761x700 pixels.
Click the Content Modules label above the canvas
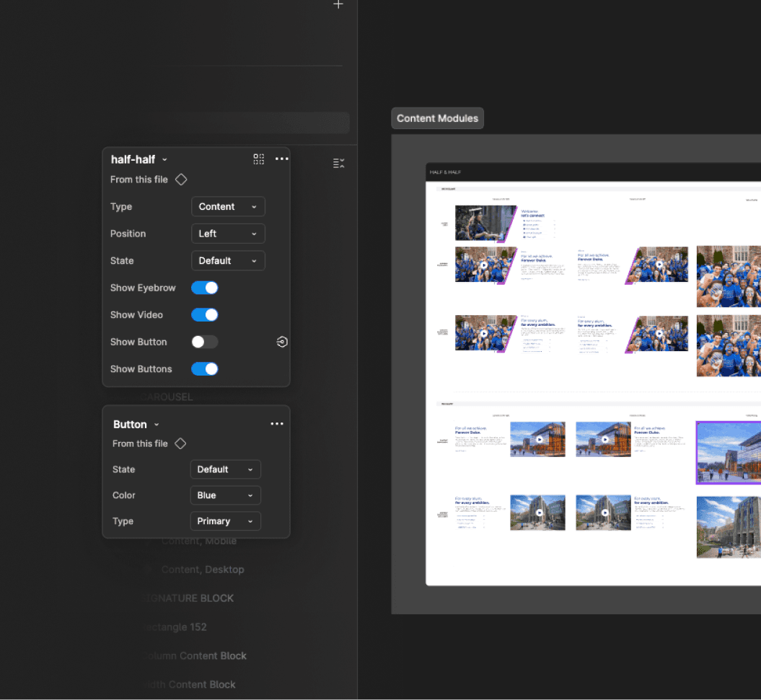pyautogui.click(x=437, y=118)
